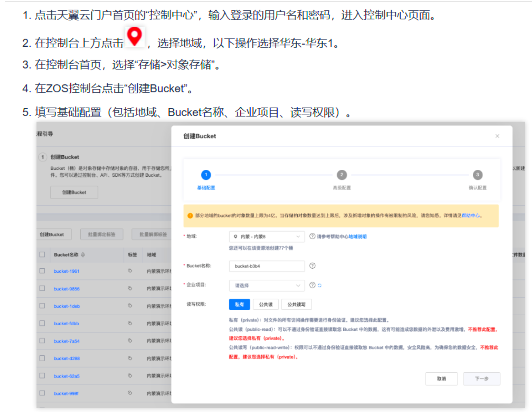Check the checkbox for bucket-9856

42,288
